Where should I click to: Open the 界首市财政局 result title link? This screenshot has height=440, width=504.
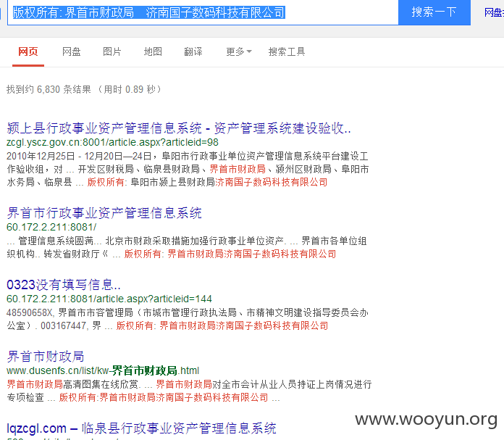point(46,357)
